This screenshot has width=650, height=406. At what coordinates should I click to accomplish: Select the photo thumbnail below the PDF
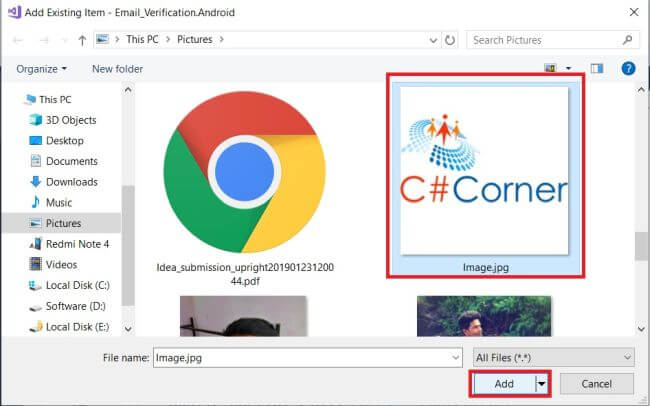click(x=244, y=316)
